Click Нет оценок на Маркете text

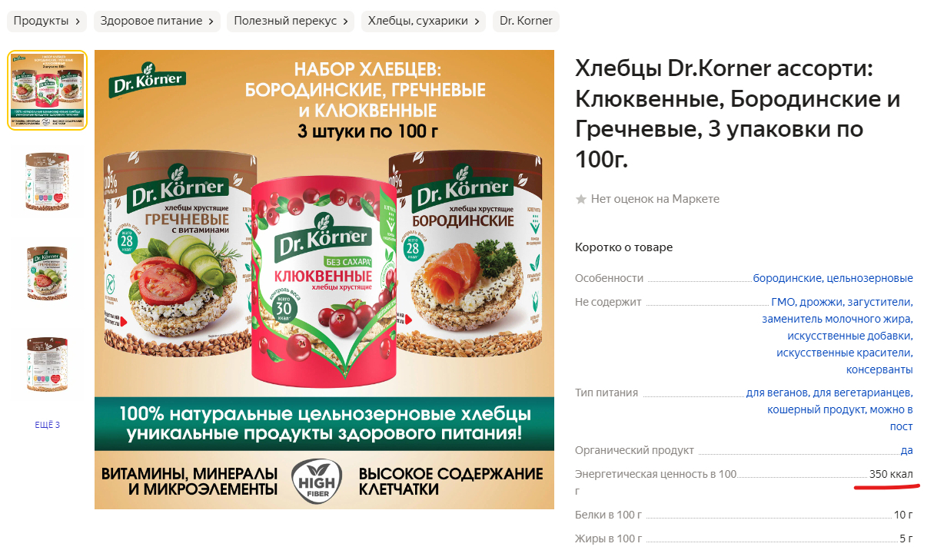[655, 199]
